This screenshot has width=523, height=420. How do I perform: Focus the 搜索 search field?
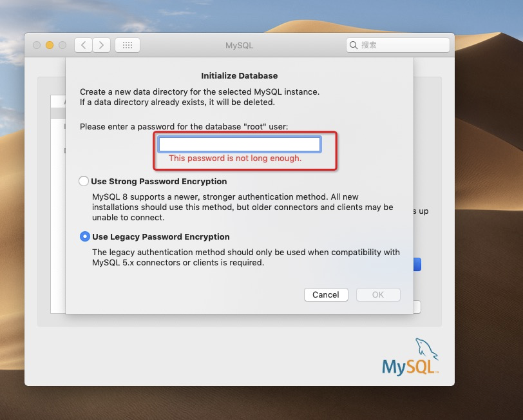click(x=398, y=45)
